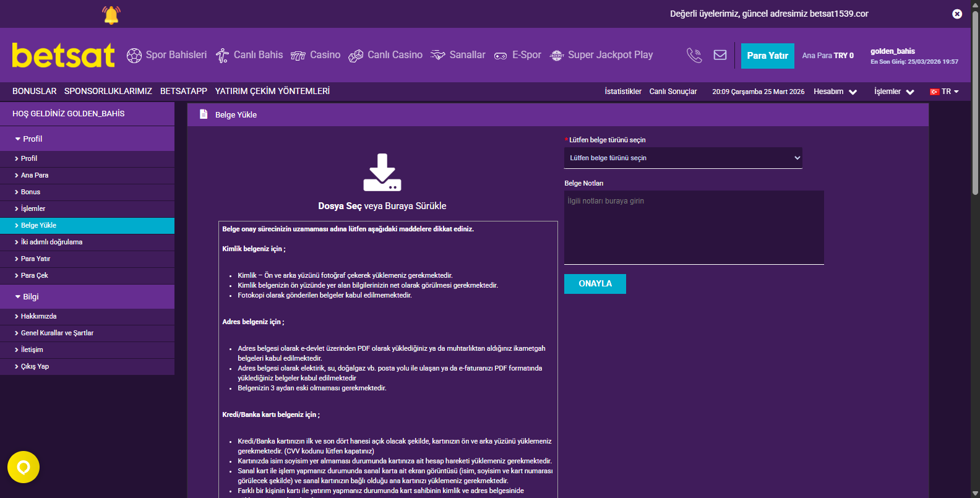This screenshot has width=980, height=498.
Task: Go to the Casino section
Action: coord(325,55)
